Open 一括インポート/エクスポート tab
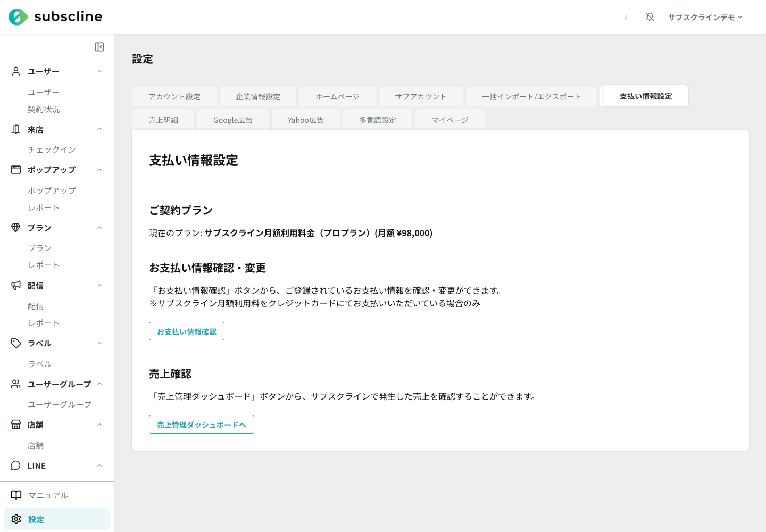The image size is (766, 532). click(x=531, y=96)
